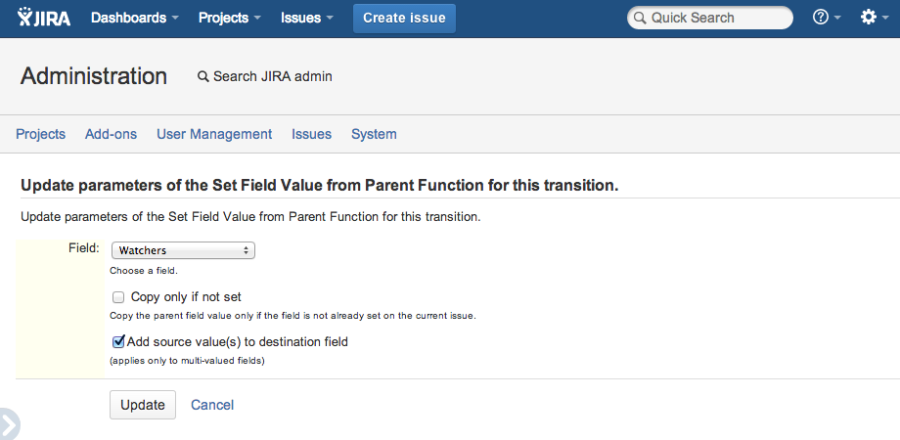This screenshot has height=440, width=900.
Task: Select the System admin tab
Action: [374, 134]
